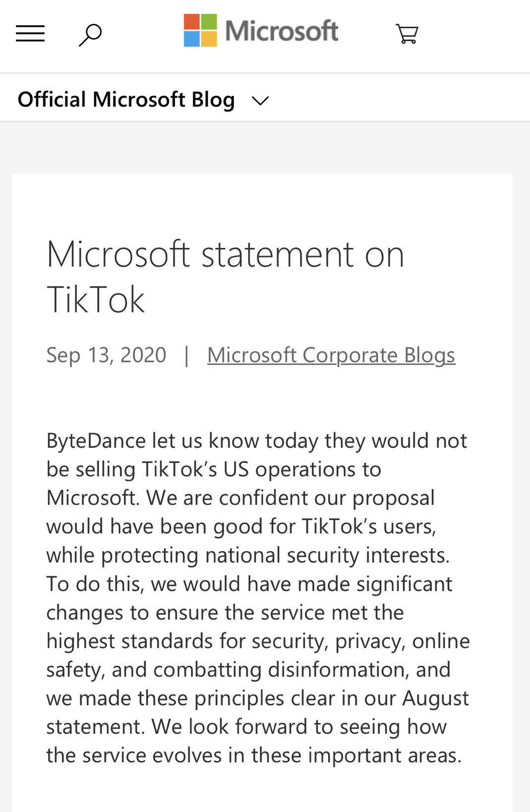Click the "Microsoft statement on" headline line
This screenshot has width=530, height=812.
point(225,254)
